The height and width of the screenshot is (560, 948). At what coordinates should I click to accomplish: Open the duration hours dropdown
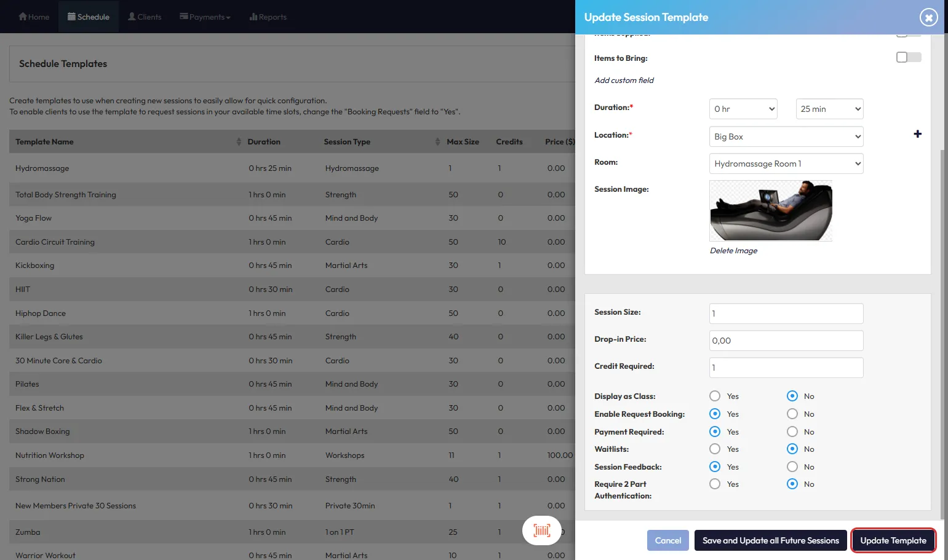click(x=743, y=109)
